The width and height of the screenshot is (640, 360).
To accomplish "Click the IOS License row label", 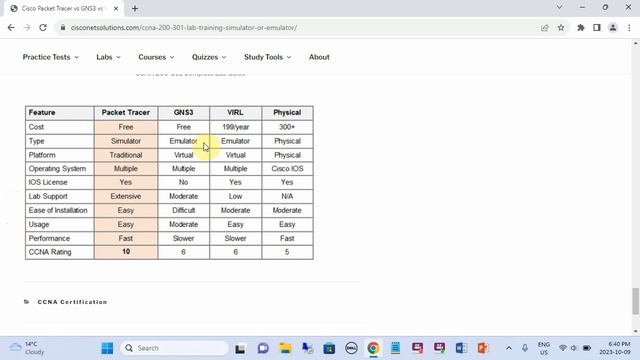I will (x=48, y=182).
